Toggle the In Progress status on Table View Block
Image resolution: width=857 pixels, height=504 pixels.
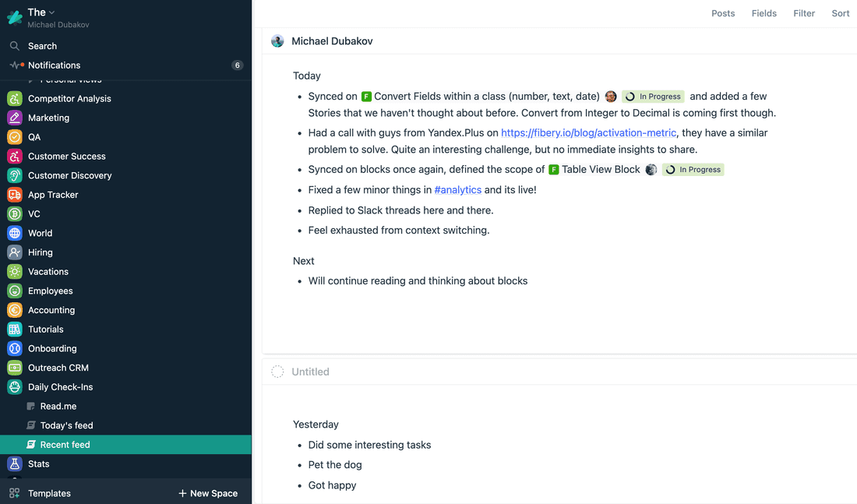pos(693,169)
